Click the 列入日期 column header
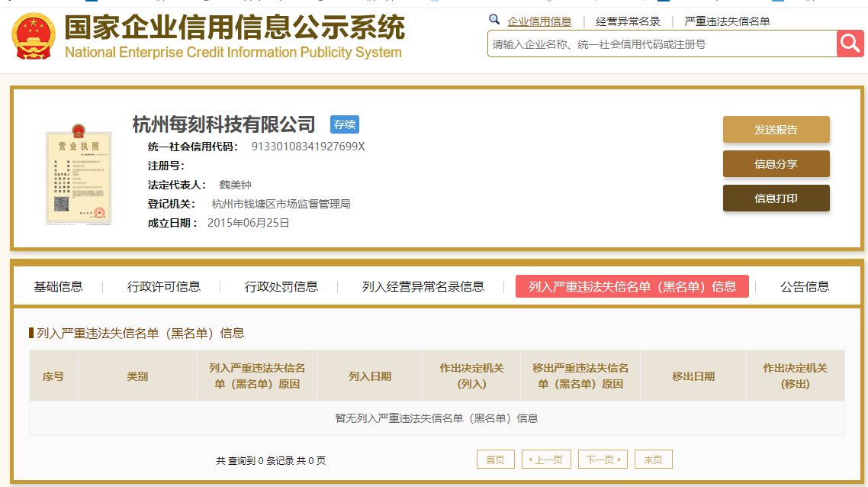 click(x=370, y=376)
